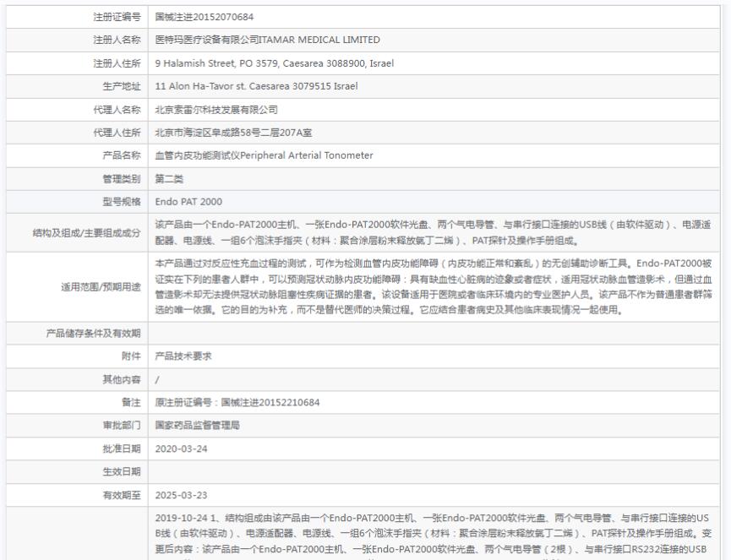
Task: Click model value Endo PAT 2000
Action: 188,202
